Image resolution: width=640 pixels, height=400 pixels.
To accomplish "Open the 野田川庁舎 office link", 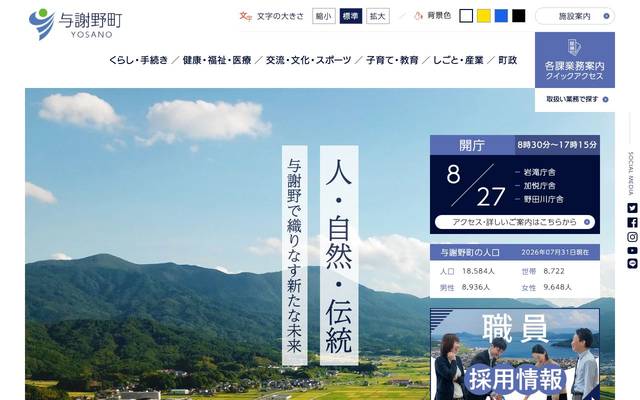I will tap(543, 199).
